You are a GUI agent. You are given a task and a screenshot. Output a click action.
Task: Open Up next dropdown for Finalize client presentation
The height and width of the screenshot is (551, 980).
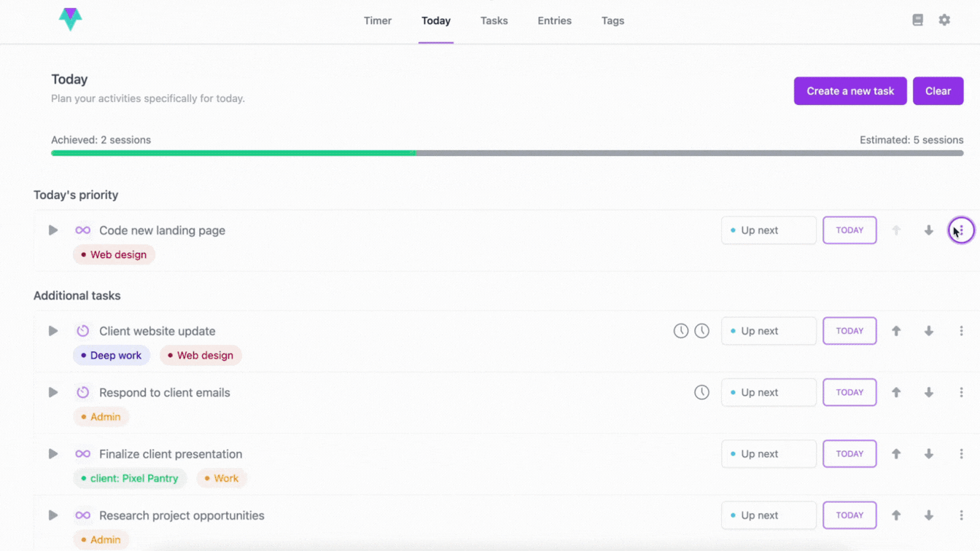pos(769,453)
